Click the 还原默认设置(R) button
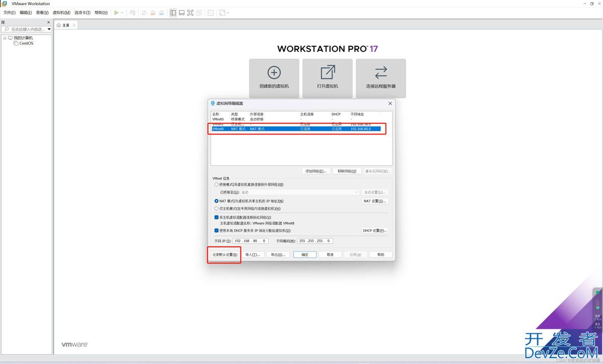 [224, 255]
